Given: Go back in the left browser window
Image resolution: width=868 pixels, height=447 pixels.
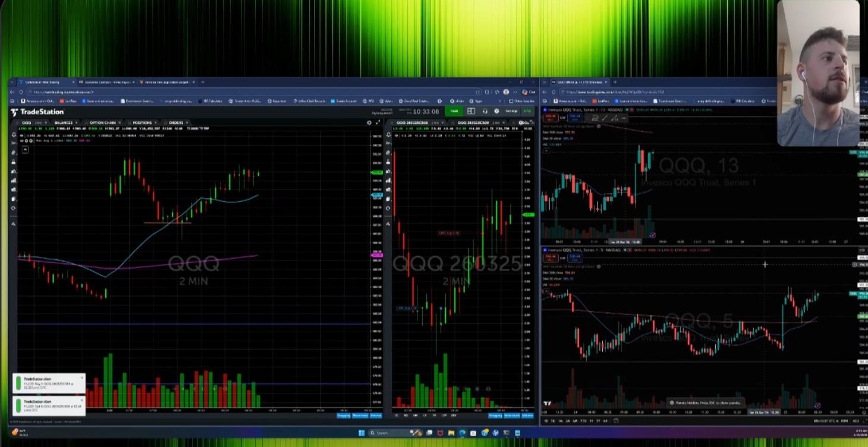Looking at the screenshot, I should click(13, 92).
